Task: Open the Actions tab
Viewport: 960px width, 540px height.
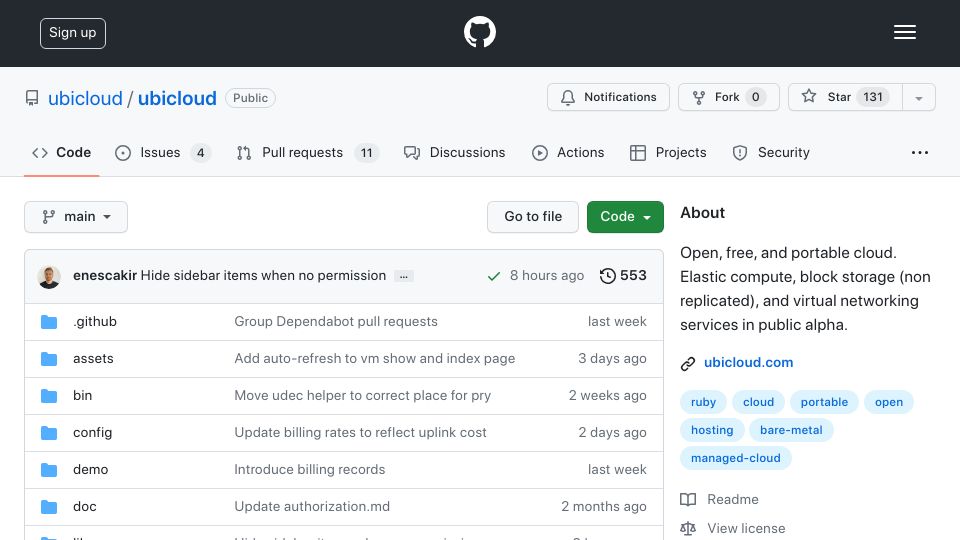Action: (568, 152)
